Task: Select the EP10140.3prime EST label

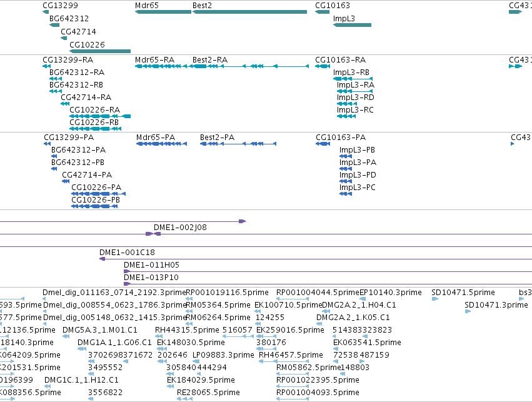Action: coord(391,293)
